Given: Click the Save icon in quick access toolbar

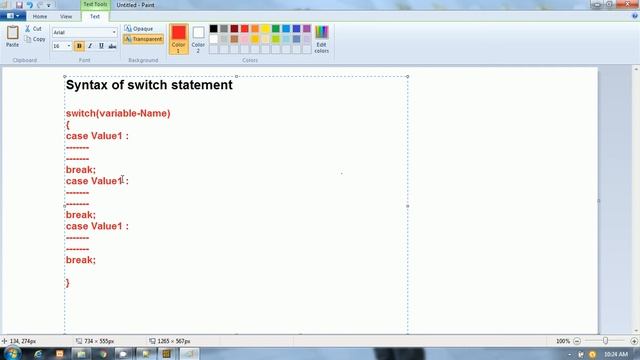Looking at the screenshot, I should (19, 5).
